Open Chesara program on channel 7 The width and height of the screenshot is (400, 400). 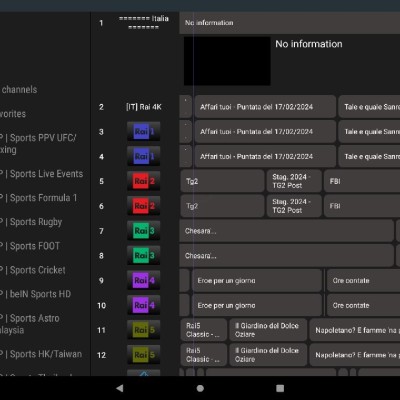pos(287,231)
